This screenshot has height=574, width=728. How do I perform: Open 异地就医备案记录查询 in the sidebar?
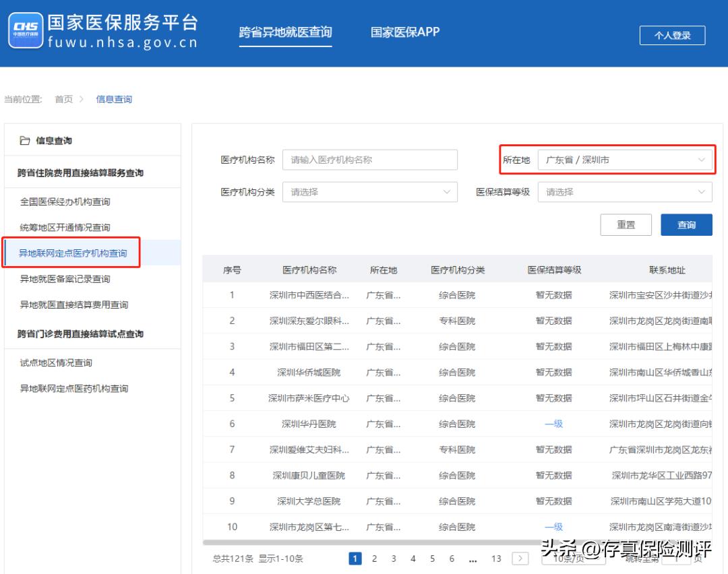(64, 279)
